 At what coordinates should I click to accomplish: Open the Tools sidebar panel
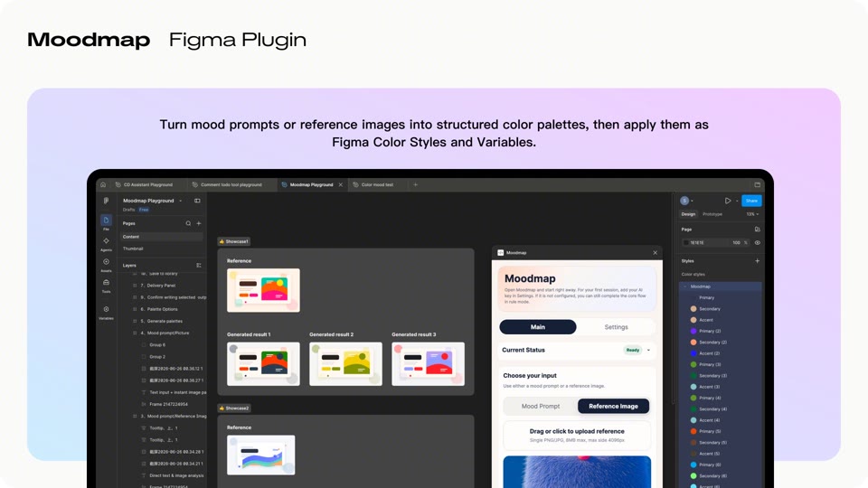pos(106,285)
